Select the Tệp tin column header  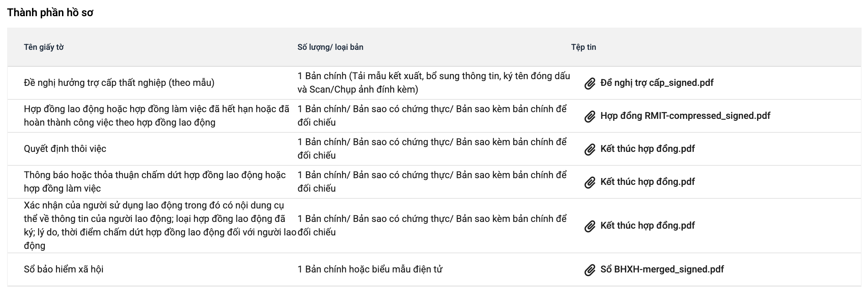click(x=583, y=47)
